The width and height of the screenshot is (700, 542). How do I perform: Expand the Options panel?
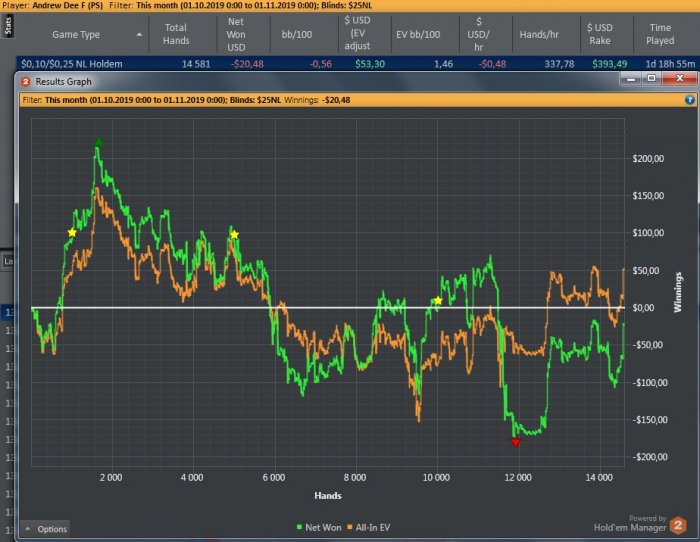46,529
